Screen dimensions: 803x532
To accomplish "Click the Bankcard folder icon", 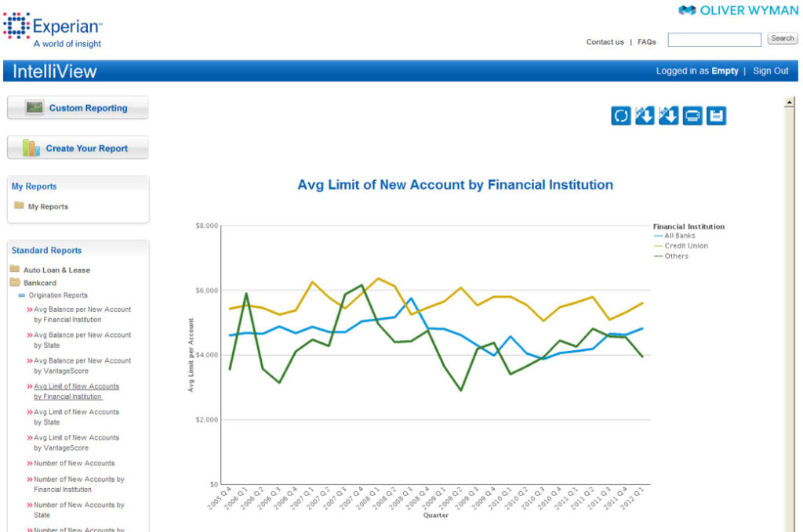I will (x=16, y=281).
